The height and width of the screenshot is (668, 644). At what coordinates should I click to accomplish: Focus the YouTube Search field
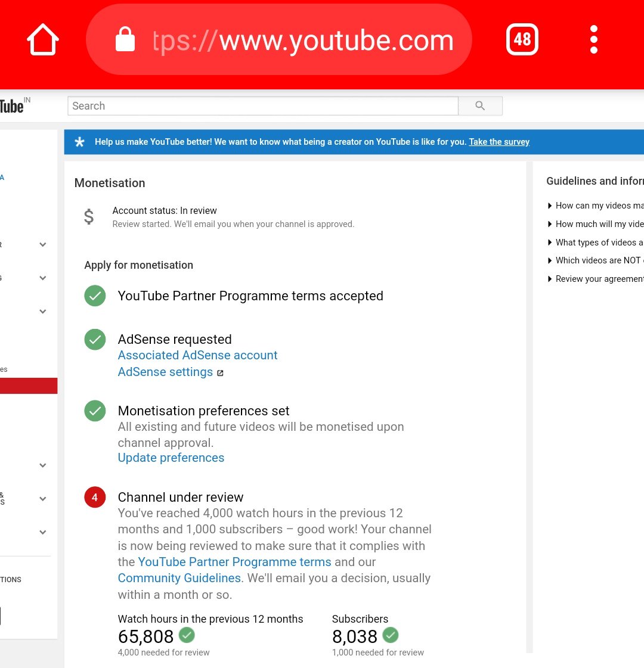(x=263, y=105)
